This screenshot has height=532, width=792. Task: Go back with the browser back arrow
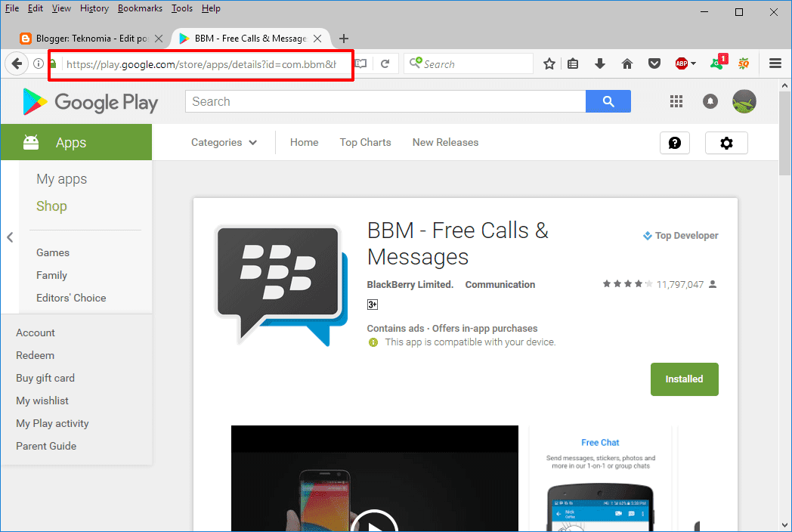coord(17,63)
